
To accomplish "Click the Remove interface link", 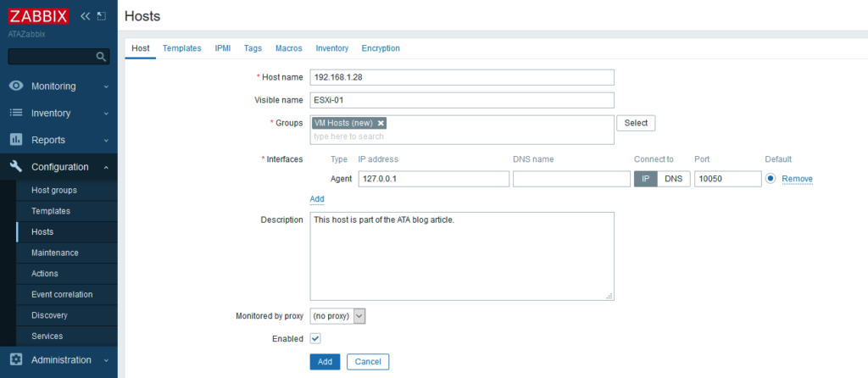I will 797,179.
